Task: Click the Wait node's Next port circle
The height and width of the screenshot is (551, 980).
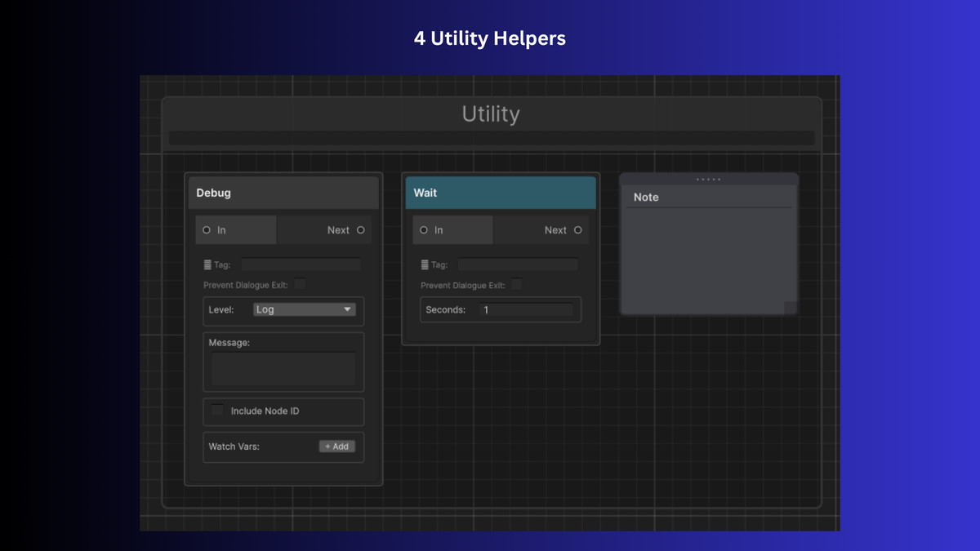Action: click(x=578, y=230)
